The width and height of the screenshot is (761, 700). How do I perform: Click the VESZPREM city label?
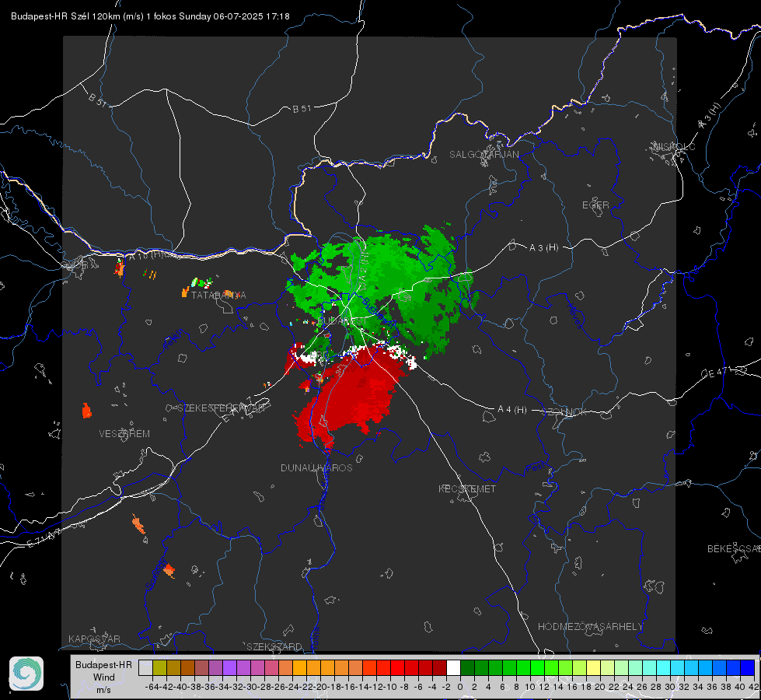pyautogui.click(x=124, y=433)
